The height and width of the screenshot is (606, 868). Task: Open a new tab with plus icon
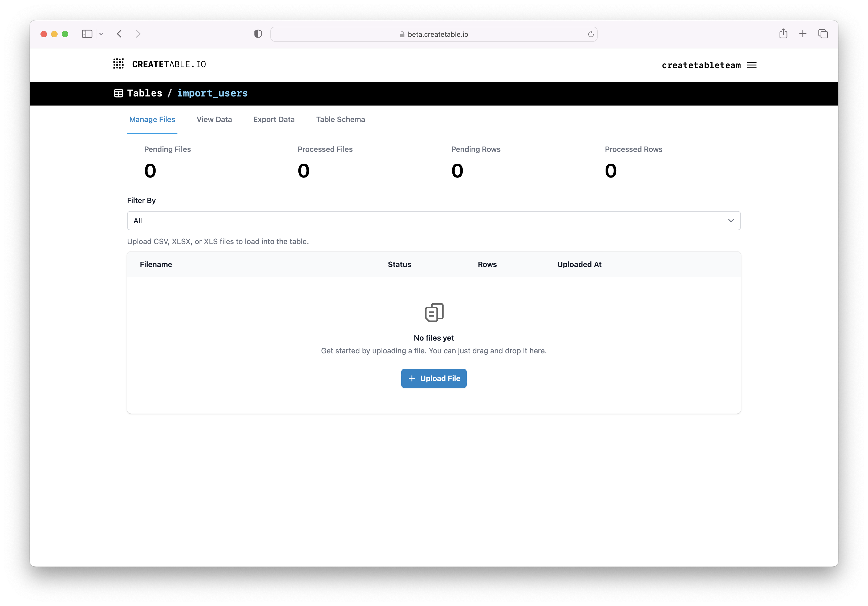tap(803, 34)
